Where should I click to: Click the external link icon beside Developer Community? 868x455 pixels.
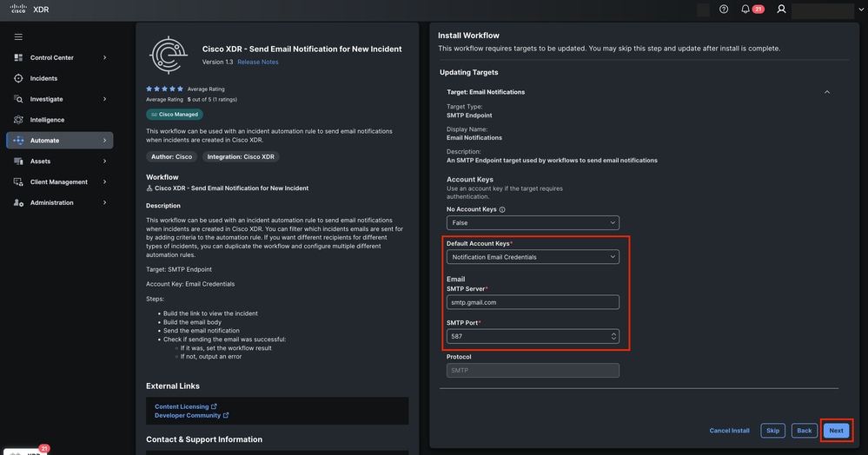coord(226,415)
